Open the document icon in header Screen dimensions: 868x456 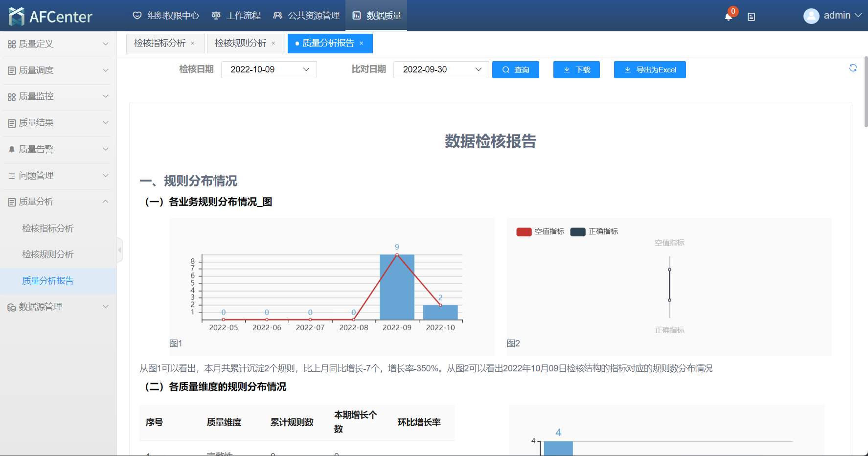pos(751,17)
